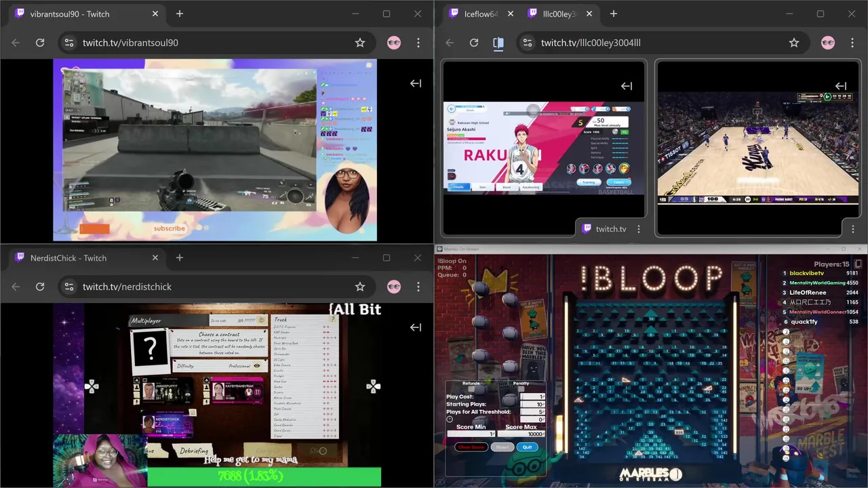
Task: Reload the vibrantsoul90 Twitch page
Action: click(x=40, y=43)
